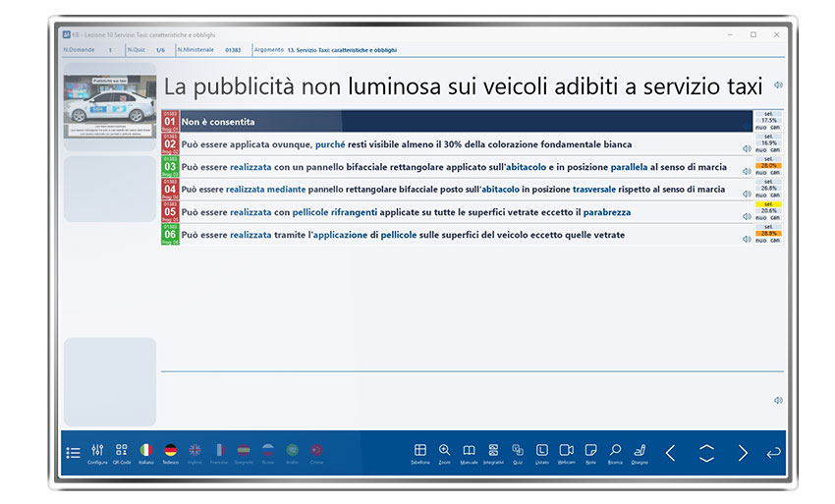The width and height of the screenshot is (835, 504).
Task: Open the Manuale book icon
Action: pos(469,451)
